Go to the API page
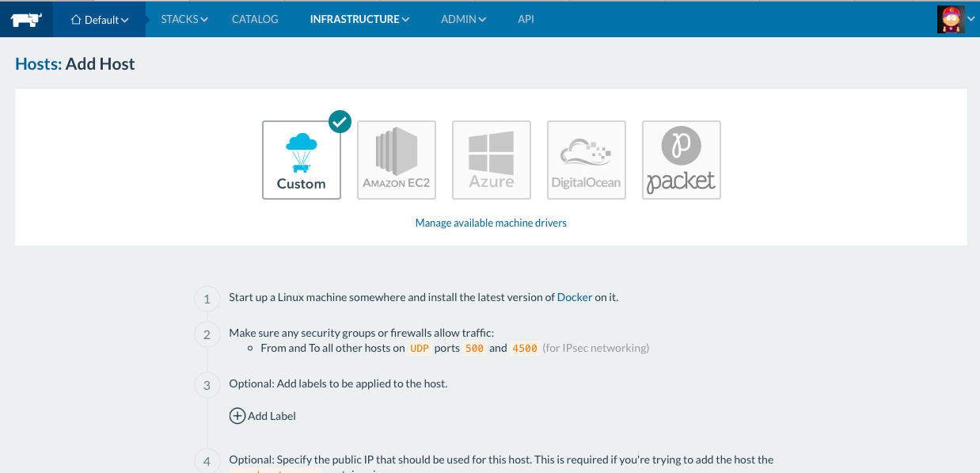The image size is (980, 473). pos(526,19)
